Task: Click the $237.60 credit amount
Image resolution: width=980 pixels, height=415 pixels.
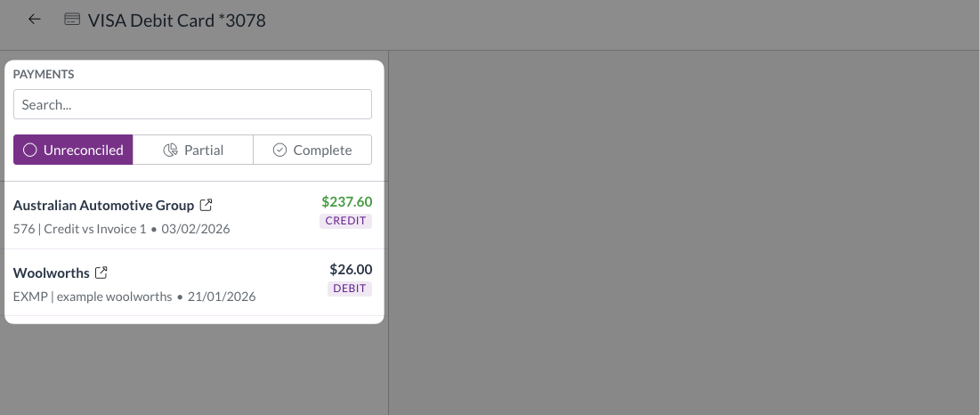Action: [346, 202]
